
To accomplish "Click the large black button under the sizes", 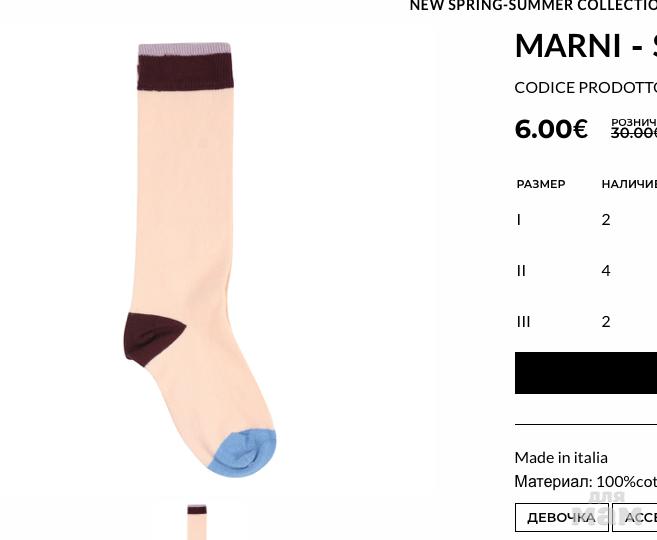I will [x=586, y=373].
